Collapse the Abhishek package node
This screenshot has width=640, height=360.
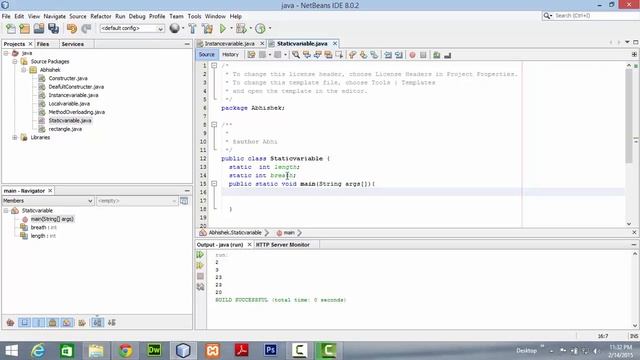tap(24, 70)
